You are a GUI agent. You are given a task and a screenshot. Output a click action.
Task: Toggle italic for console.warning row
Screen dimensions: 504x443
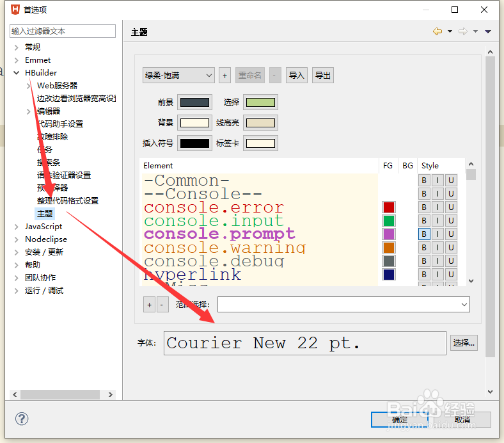point(437,247)
